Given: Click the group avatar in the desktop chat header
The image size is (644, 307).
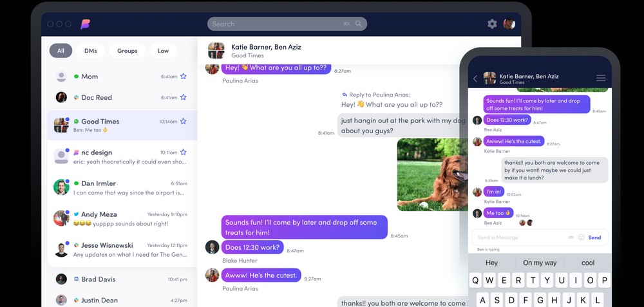Looking at the screenshot, I should [x=216, y=50].
